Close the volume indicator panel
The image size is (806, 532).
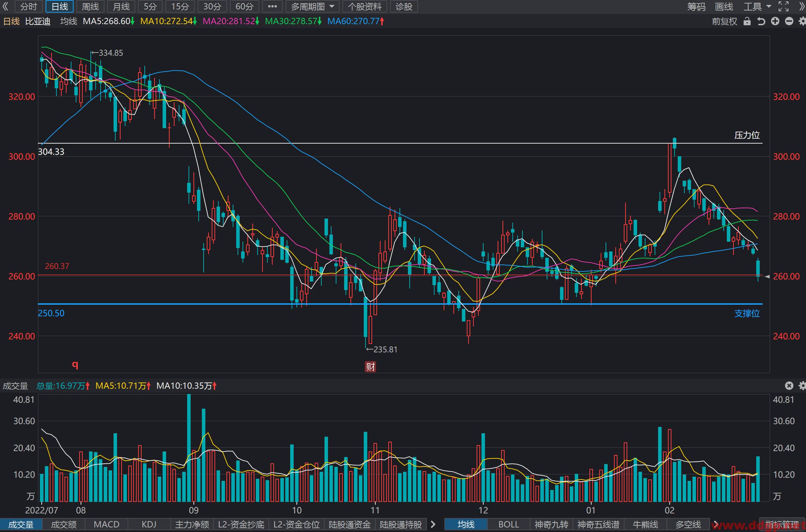pyautogui.click(x=789, y=386)
